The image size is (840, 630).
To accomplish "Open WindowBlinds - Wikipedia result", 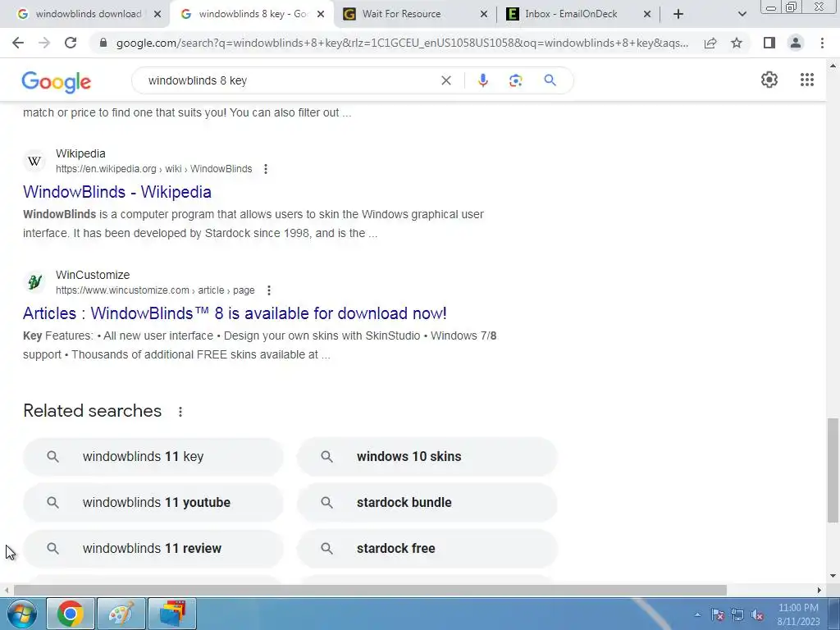I will click(x=117, y=192).
